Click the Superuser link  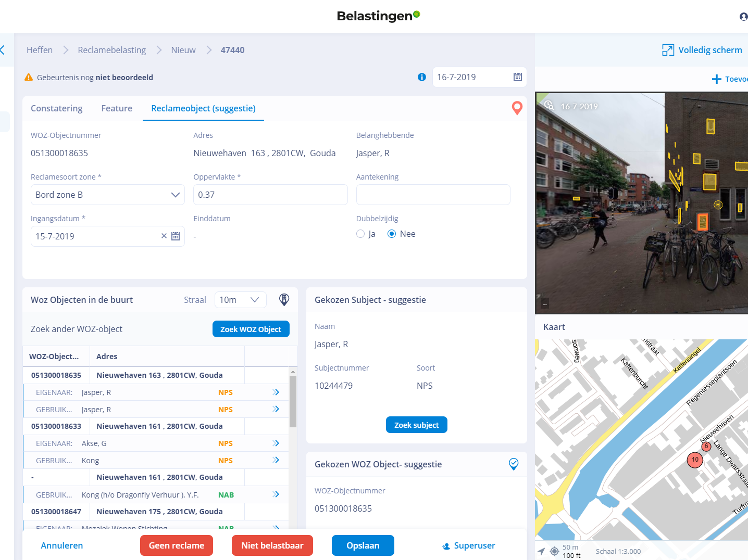point(469,545)
